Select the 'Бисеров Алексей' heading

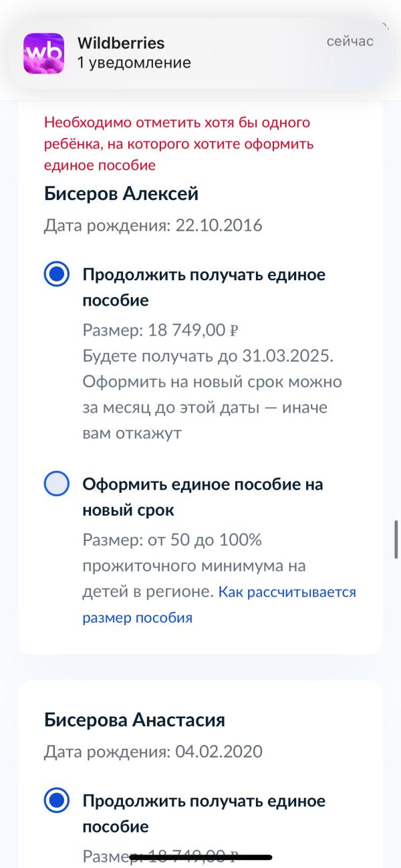click(121, 194)
